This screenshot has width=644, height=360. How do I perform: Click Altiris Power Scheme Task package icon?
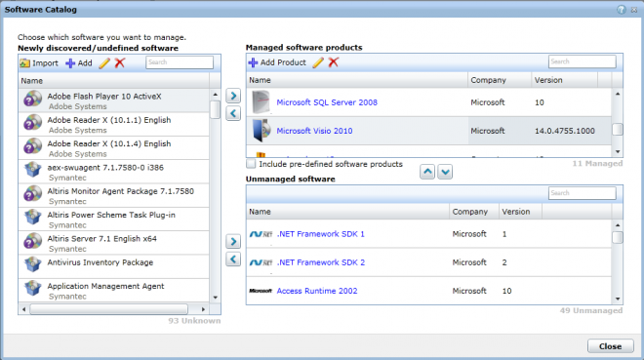click(x=33, y=218)
